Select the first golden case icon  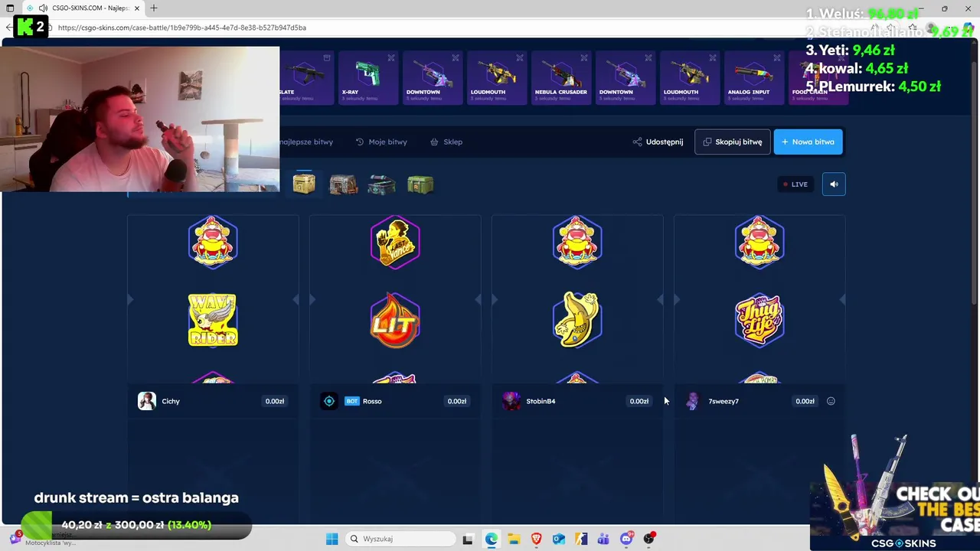304,184
